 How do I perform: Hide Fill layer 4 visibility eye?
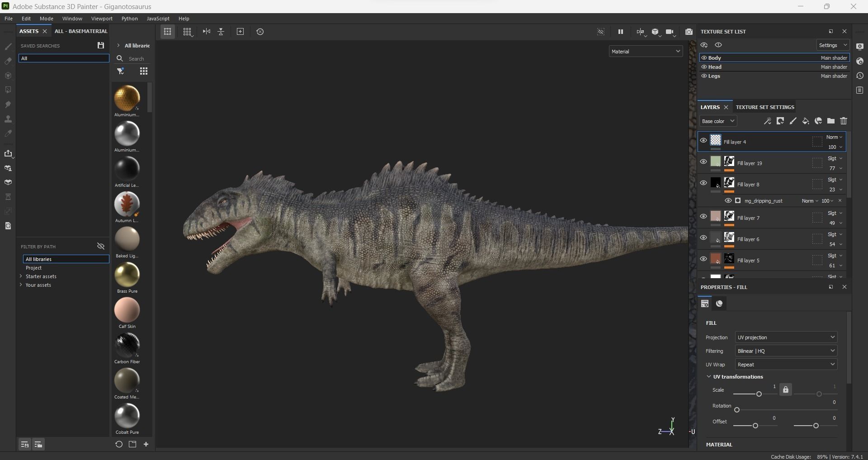coord(703,141)
